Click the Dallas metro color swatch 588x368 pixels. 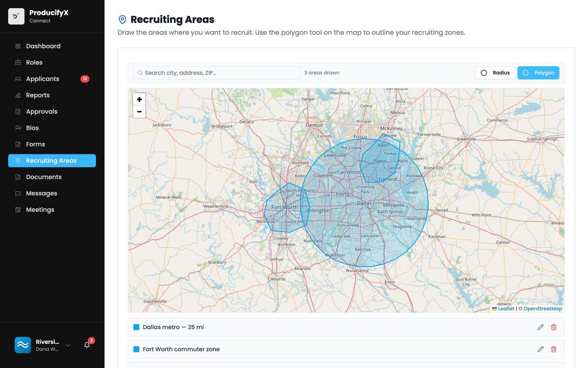coord(136,327)
